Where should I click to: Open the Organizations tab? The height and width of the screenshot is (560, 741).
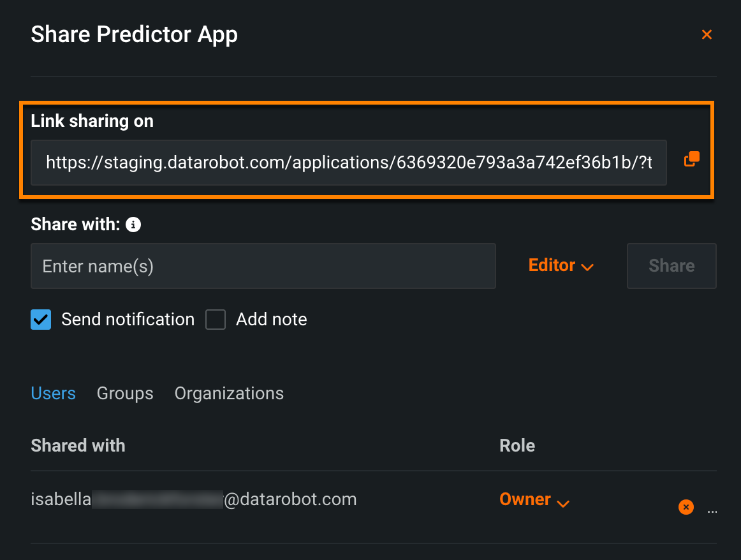[x=229, y=394]
